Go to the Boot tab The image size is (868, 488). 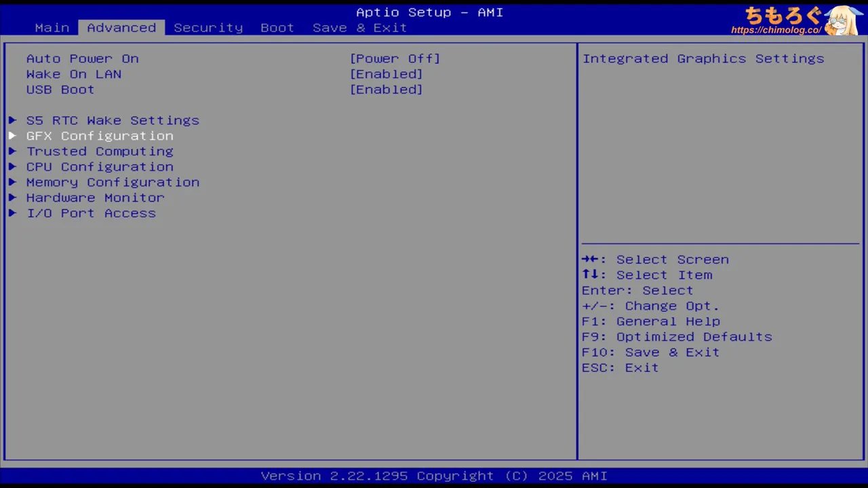point(277,28)
